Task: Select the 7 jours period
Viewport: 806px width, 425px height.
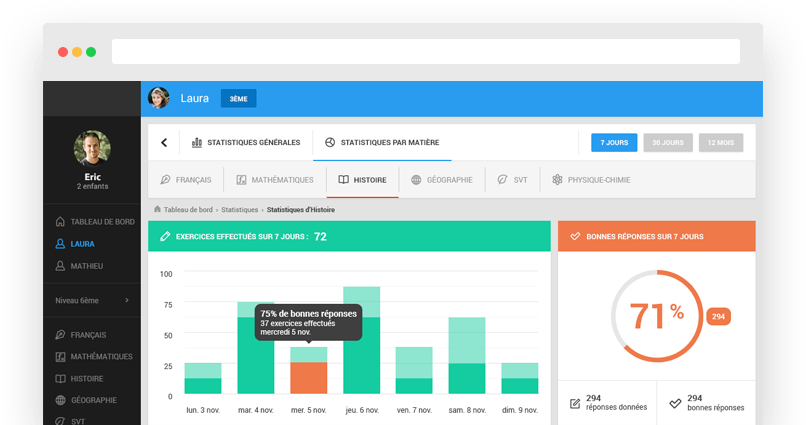Action: [614, 143]
